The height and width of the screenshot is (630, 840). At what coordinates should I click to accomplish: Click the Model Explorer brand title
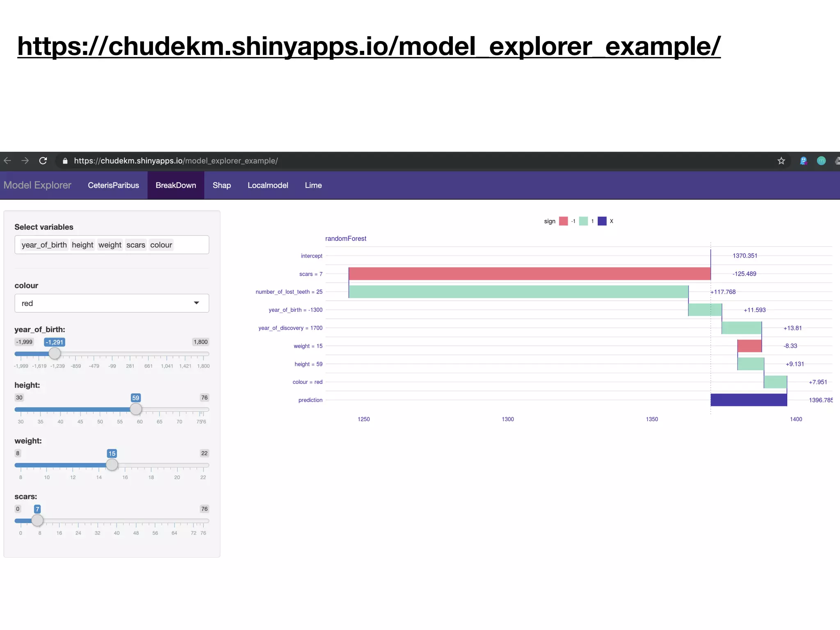tap(37, 185)
